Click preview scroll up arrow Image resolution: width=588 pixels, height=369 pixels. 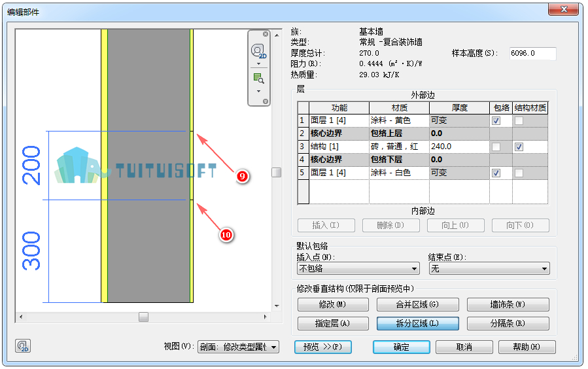[x=277, y=35]
